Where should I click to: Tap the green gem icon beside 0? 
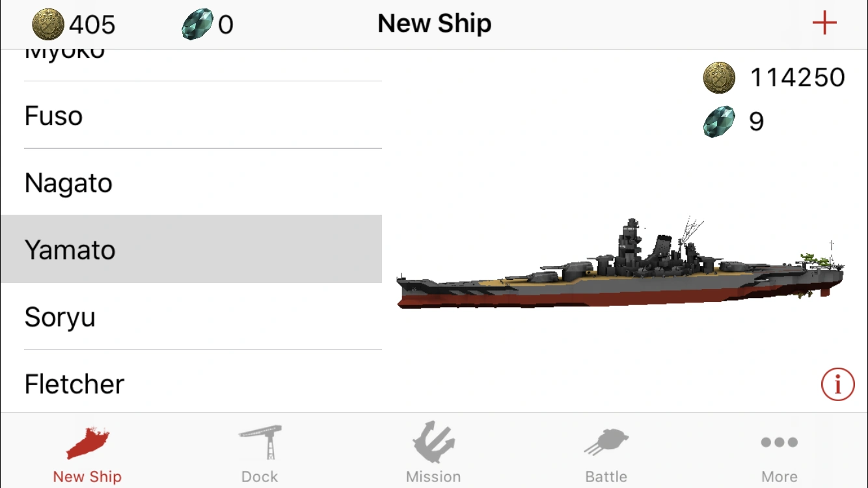(198, 25)
